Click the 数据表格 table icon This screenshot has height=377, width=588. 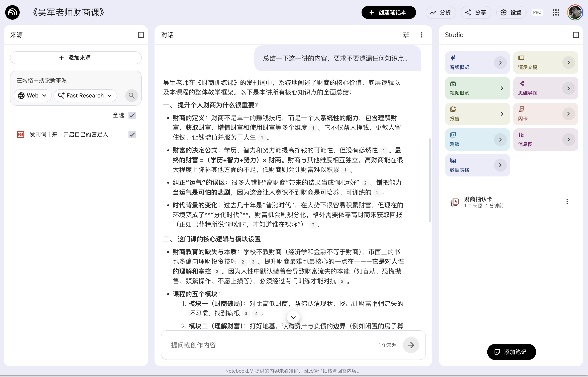coord(453,161)
